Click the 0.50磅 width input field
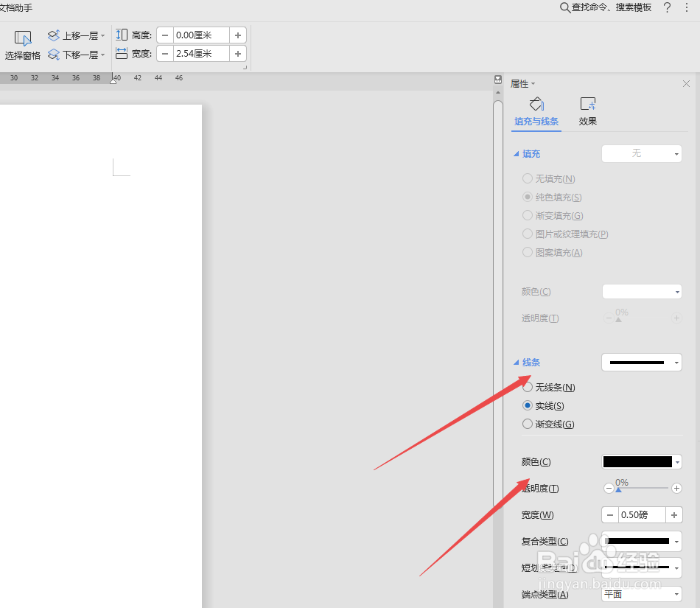 [x=640, y=514]
